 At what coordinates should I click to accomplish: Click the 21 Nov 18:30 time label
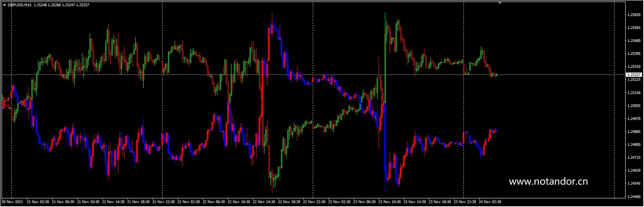tap(139, 202)
